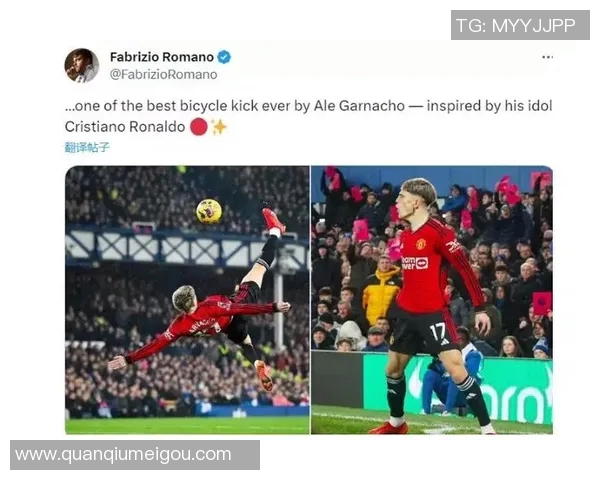Click the number 17 on the shorts
The image size is (600, 480).
[x=437, y=333]
